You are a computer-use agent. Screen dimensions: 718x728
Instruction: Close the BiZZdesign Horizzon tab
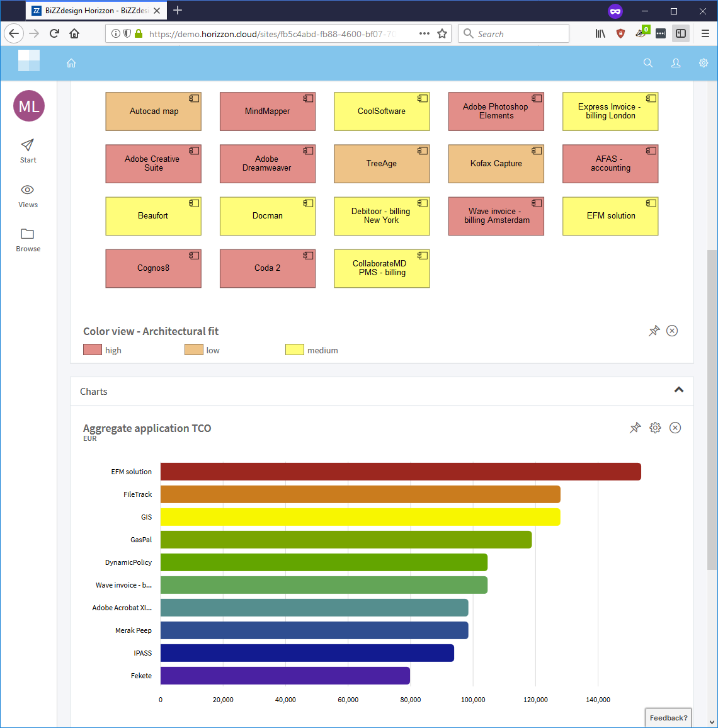click(157, 11)
